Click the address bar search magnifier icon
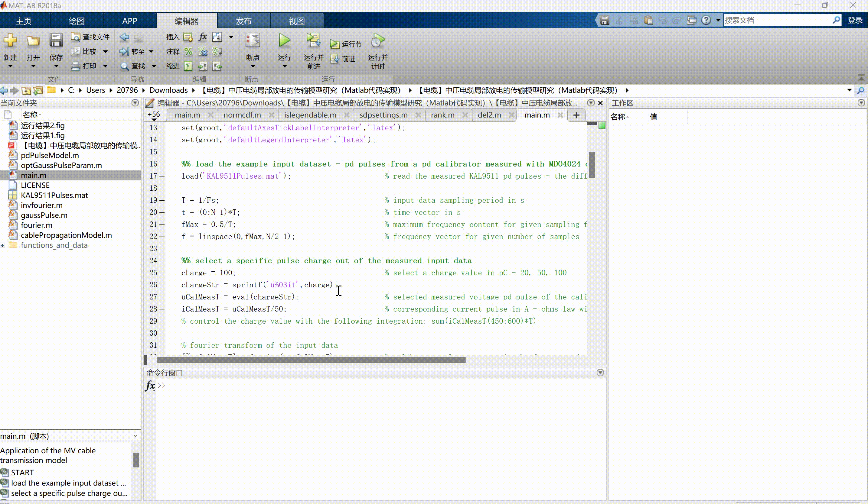 861,90
